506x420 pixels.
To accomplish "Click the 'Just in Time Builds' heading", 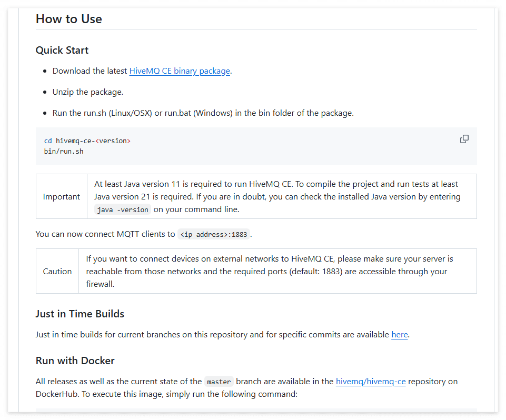I will click(x=80, y=314).
